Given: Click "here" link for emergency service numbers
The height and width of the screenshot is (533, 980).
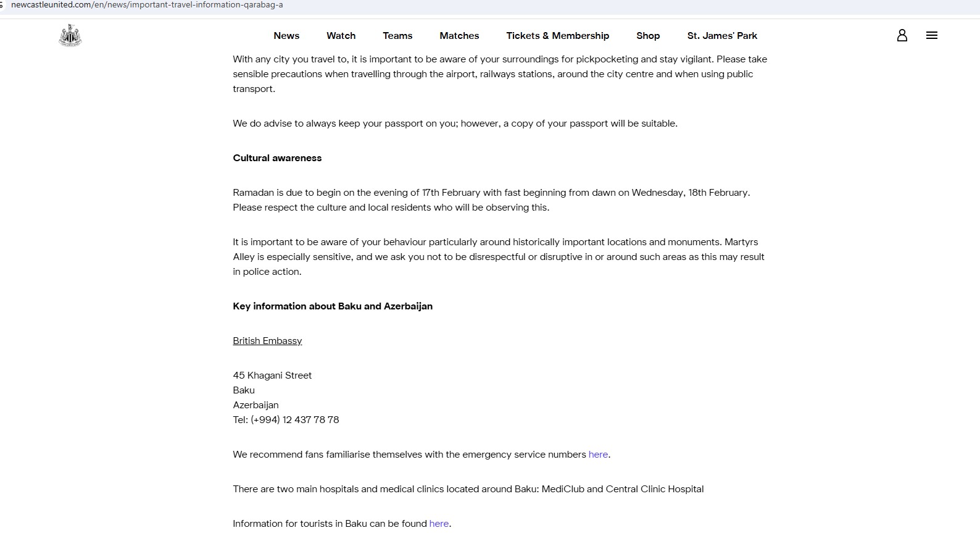Looking at the screenshot, I should click(598, 455).
